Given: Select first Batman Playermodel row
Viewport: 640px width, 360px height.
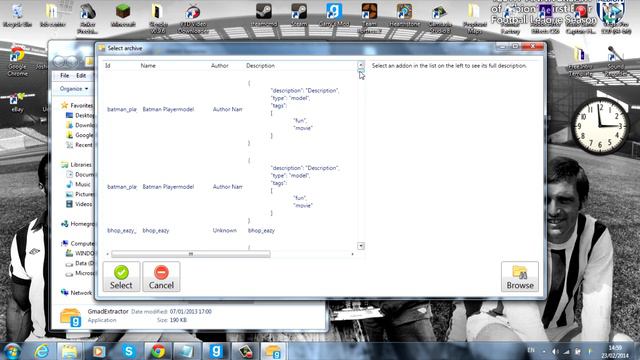Looking at the screenshot, I should pos(168,109).
